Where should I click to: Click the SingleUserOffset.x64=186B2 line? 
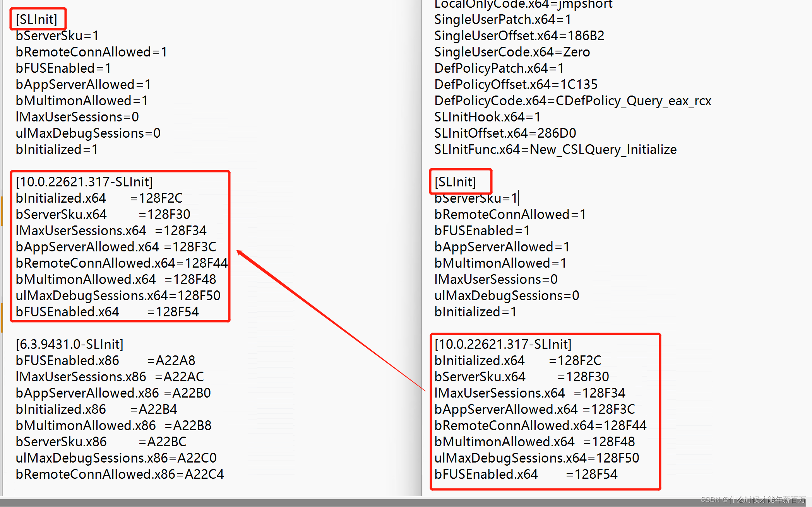pyautogui.click(x=519, y=36)
